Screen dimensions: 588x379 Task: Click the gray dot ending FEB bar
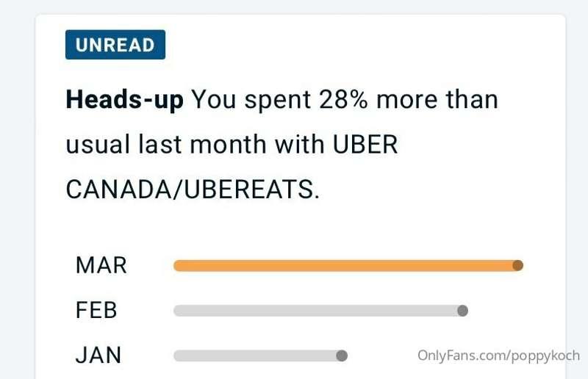(463, 311)
